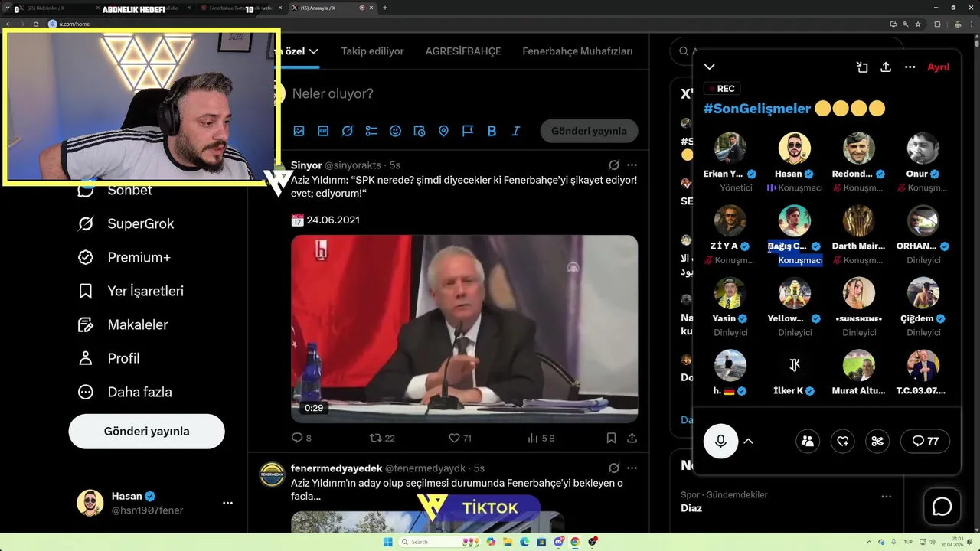
Task: Send a heart reaction in Space
Action: (843, 441)
